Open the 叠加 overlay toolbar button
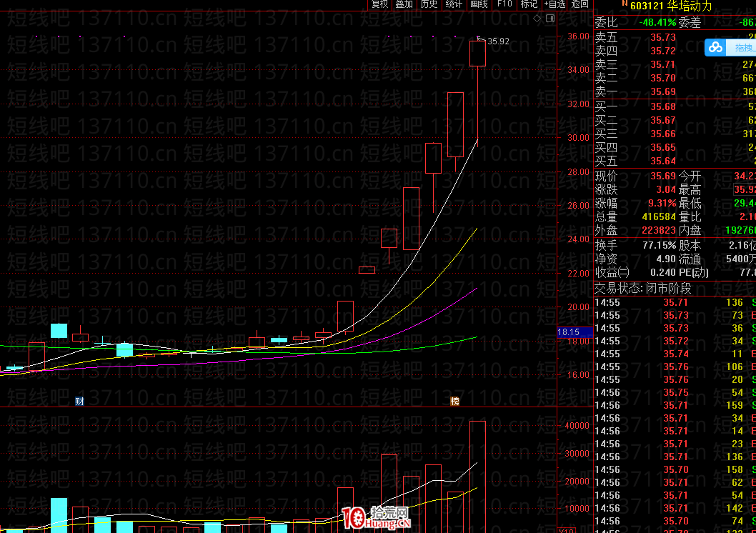756x533 pixels. pyautogui.click(x=404, y=4)
